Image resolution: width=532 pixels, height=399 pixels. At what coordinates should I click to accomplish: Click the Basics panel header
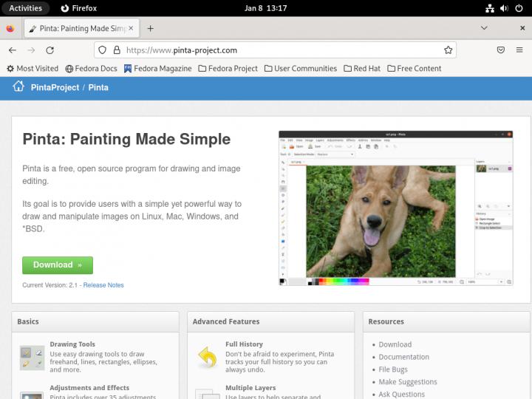click(95, 321)
